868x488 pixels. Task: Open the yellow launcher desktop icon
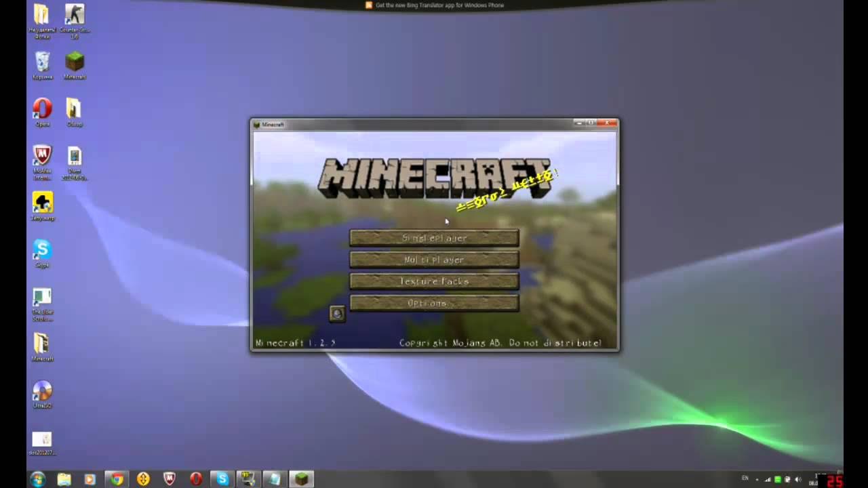[42, 206]
